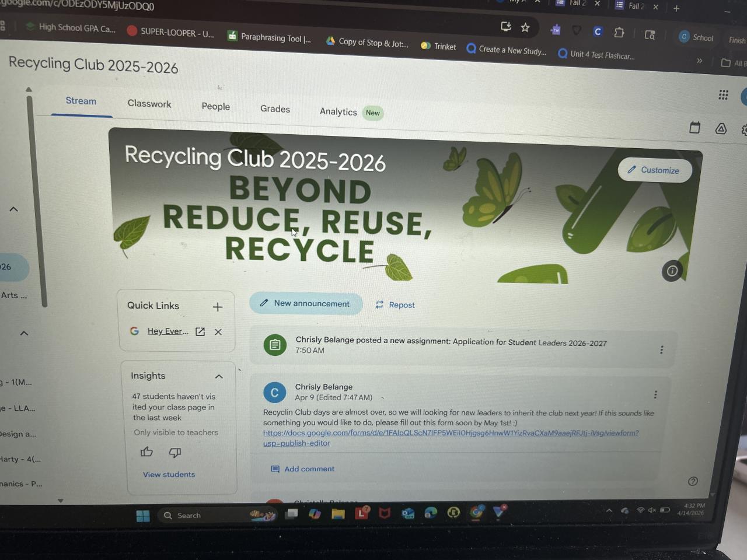Image resolution: width=747 pixels, height=560 pixels.
Task: Collapse the upper sidebar section chevron
Action: [14, 209]
